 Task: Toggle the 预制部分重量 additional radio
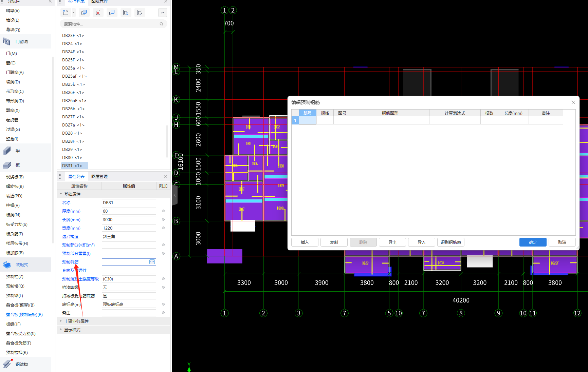(163, 253)
